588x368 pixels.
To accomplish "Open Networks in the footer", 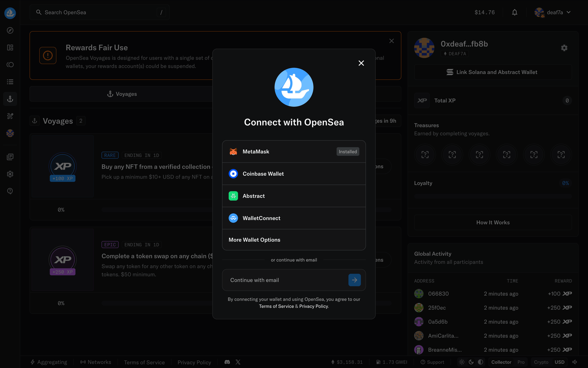I will tap(96, 362).
